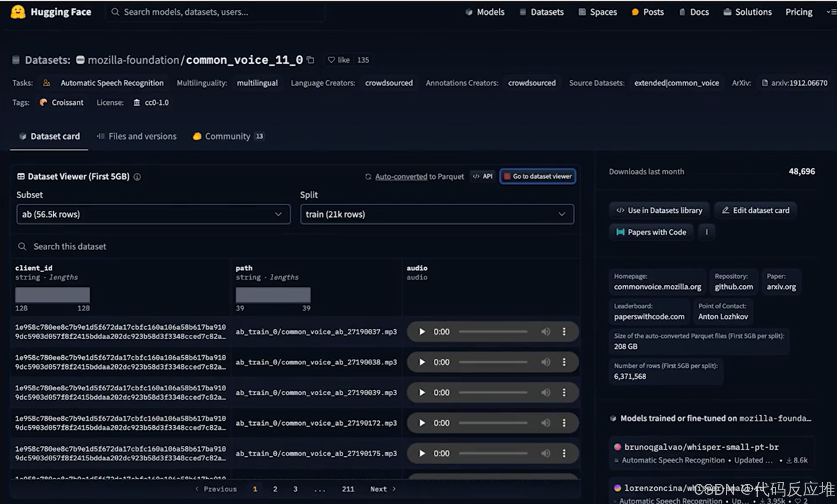This screenshot has height=504, width=837.
Task: Toggle volume on the fifth audio row
Action: click(545, 453)
